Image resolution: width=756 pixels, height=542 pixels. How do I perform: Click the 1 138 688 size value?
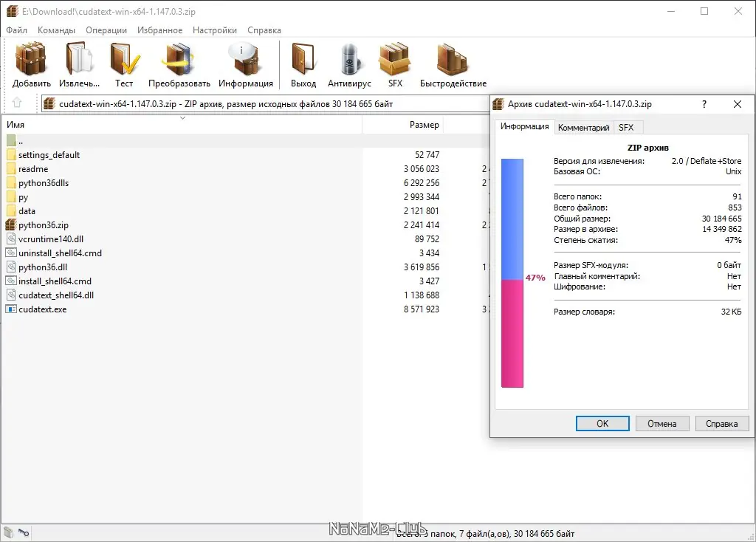coord(421,295)
